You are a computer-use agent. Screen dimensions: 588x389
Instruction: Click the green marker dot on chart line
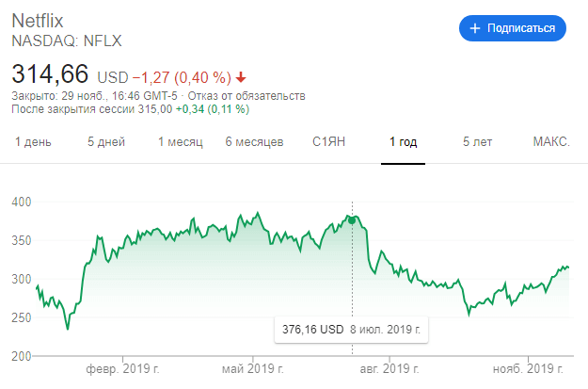[x=352, y=220]
